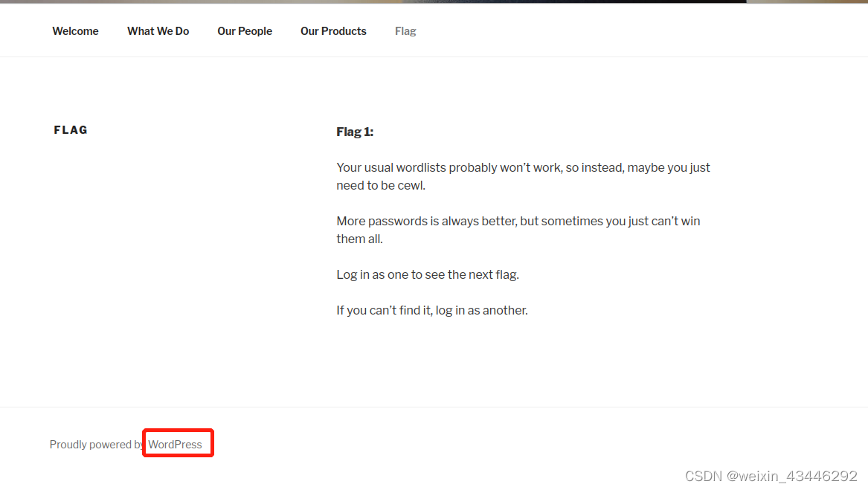868x490 pixels.
Task: Click the line "Log in as one to see the next flag"
Action: [428, 274]
